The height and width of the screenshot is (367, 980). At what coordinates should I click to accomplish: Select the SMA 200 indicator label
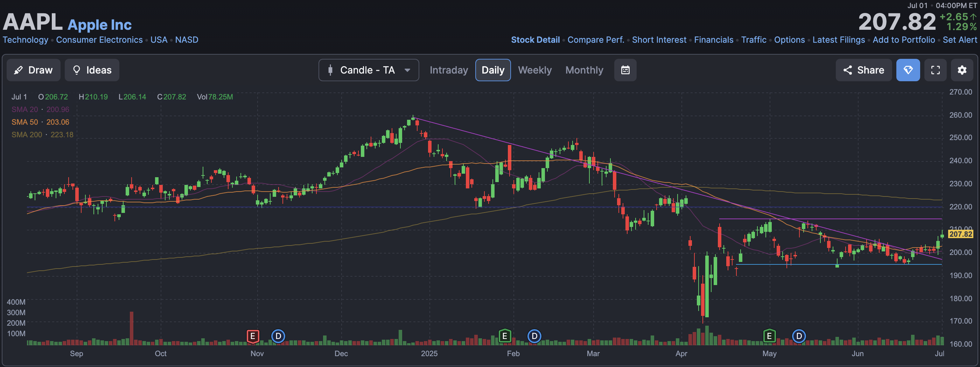point(27,134)
